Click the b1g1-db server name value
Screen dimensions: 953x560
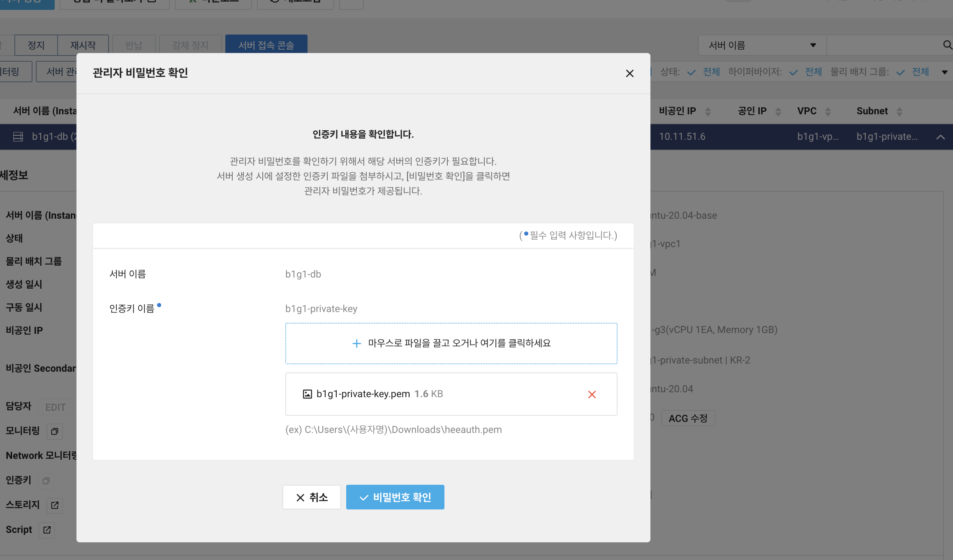[x=303, y=274]
